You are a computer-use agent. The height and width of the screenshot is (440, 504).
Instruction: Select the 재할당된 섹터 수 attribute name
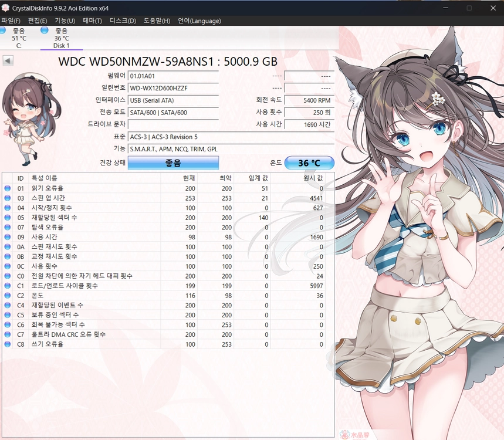tap(55, 218)
